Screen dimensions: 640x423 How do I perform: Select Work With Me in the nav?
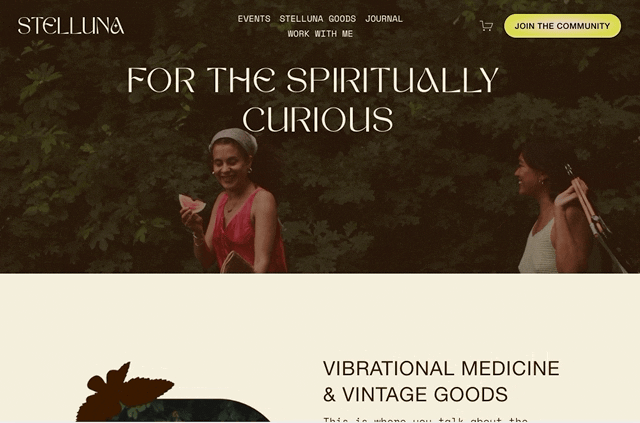tap(320, 34)
